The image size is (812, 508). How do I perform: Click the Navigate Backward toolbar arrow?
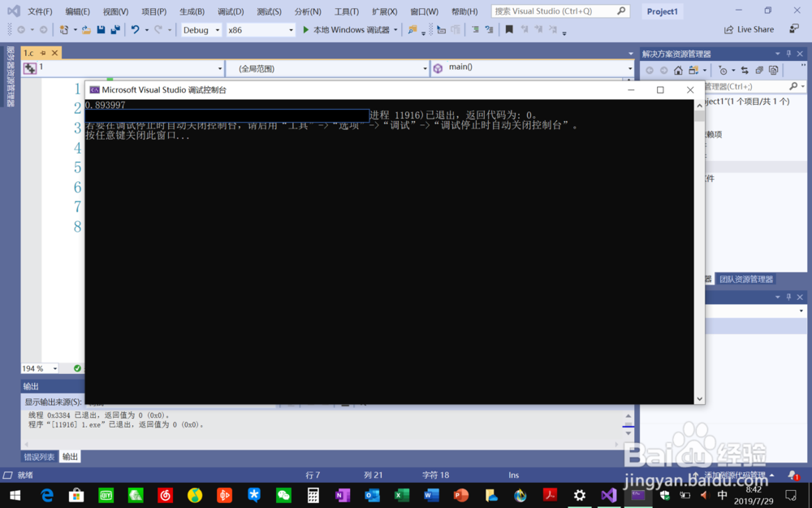tap(21, 30)
